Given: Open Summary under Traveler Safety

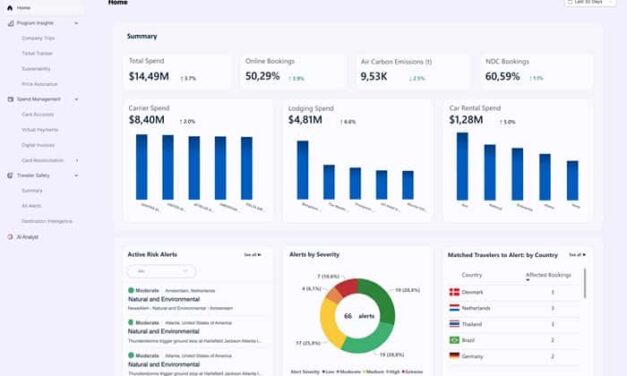Looking at the screenshot, I should 32,191.
